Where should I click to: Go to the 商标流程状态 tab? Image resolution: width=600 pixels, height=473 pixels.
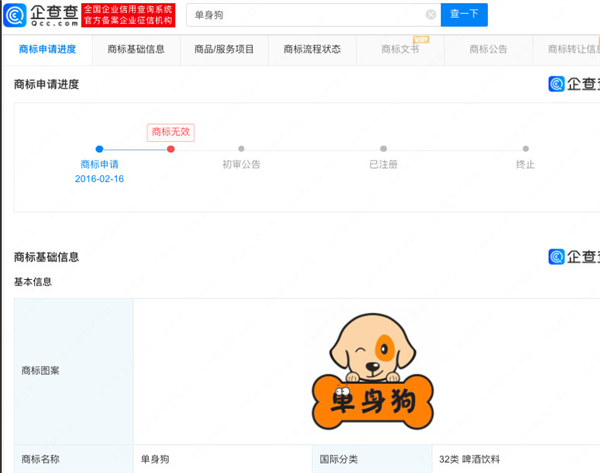[312, 49]
